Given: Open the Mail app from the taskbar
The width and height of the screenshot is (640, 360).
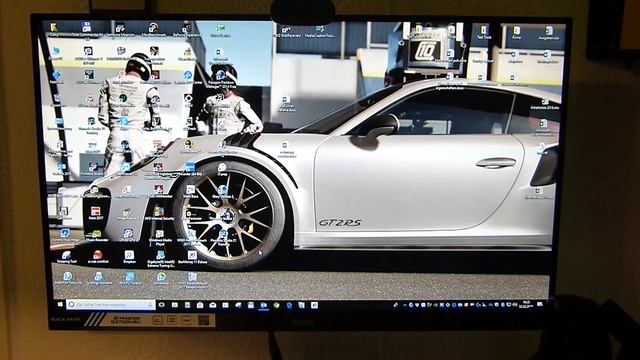Looking at the screenshot, I should point(213,305).
